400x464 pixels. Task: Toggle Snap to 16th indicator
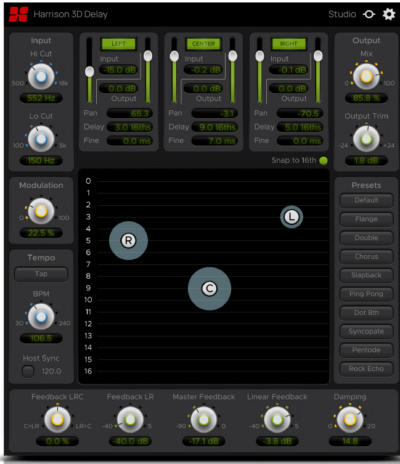[x=323, y=160]
